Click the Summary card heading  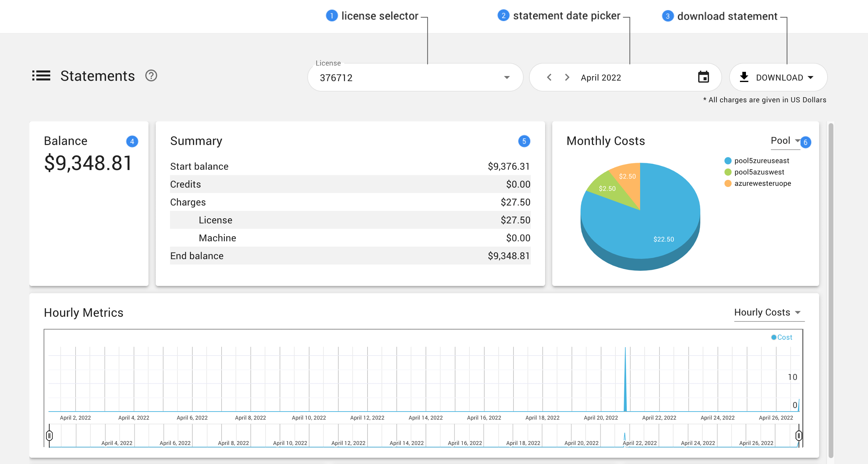pyautogui.click(x=196, y=141)
